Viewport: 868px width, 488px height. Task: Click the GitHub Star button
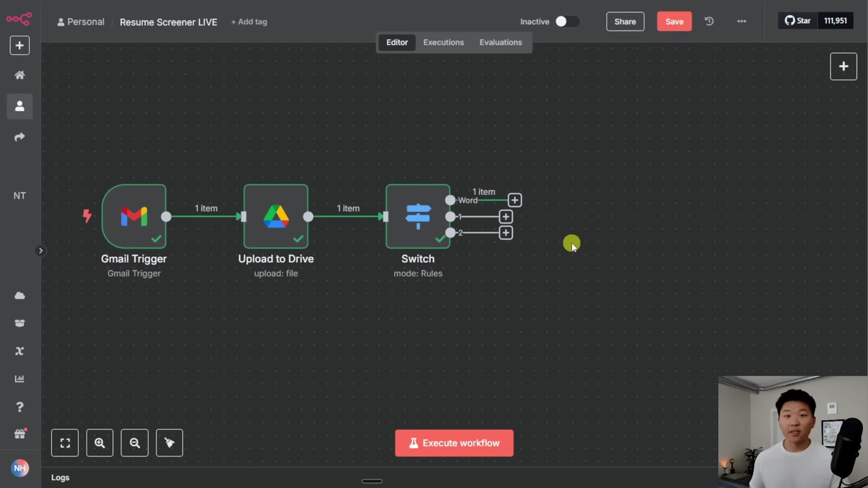point(798,21)
